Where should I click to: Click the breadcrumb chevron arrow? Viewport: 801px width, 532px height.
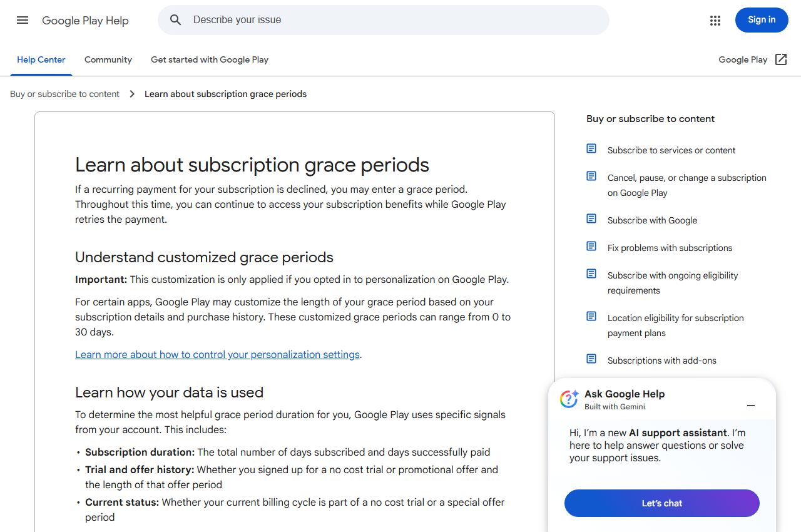[132, 94]
